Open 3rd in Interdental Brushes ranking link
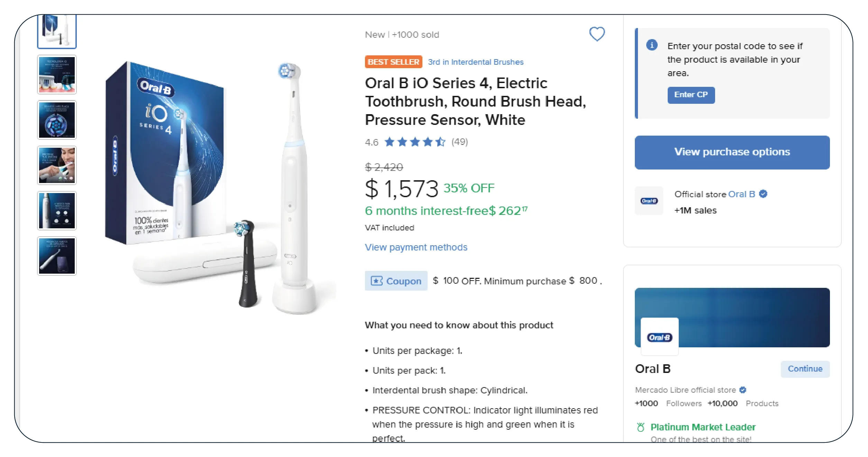The height and width of the screenshot is (457, 868). (x=476, y=62)
